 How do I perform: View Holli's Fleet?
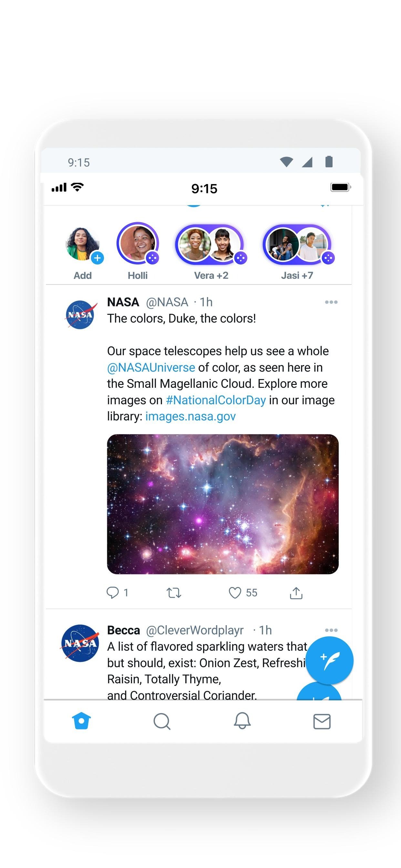[x=138, y=243]
